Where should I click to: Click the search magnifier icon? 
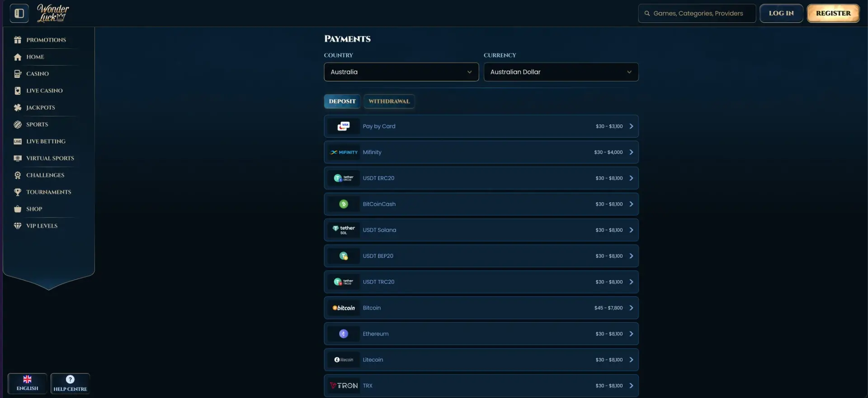click(647, 13)
